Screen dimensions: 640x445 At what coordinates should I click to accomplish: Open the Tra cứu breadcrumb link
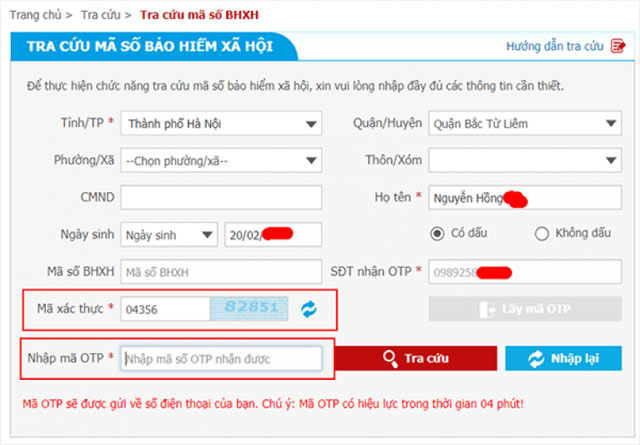pos(100,15)
